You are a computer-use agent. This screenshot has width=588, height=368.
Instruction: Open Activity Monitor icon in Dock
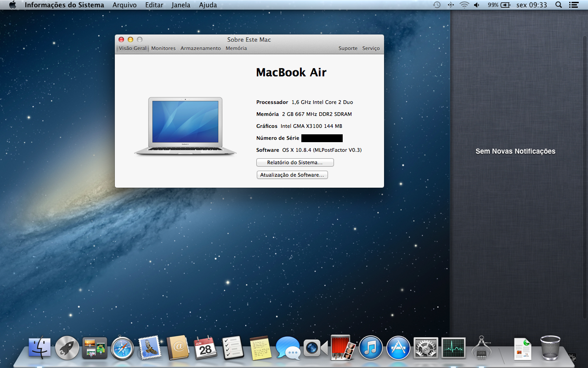tap(453, 348)
